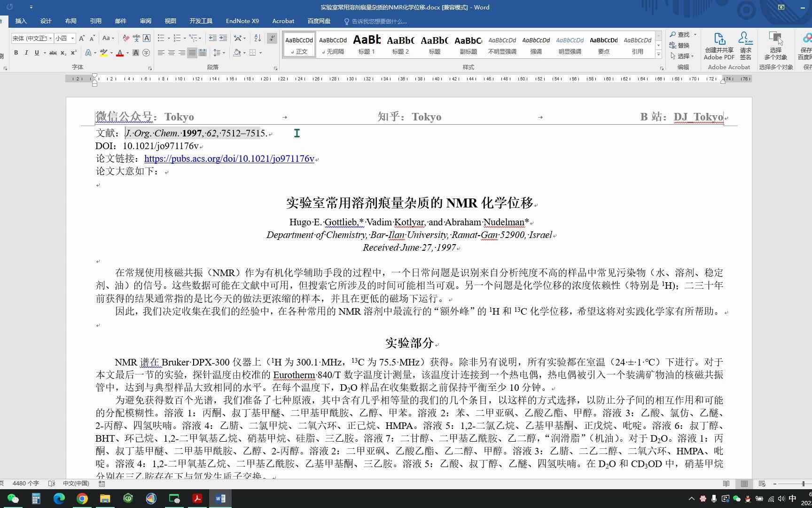Open the References (引用) tab
The width and height of the screenshot is (812, 508).
[x=95, y=21]
